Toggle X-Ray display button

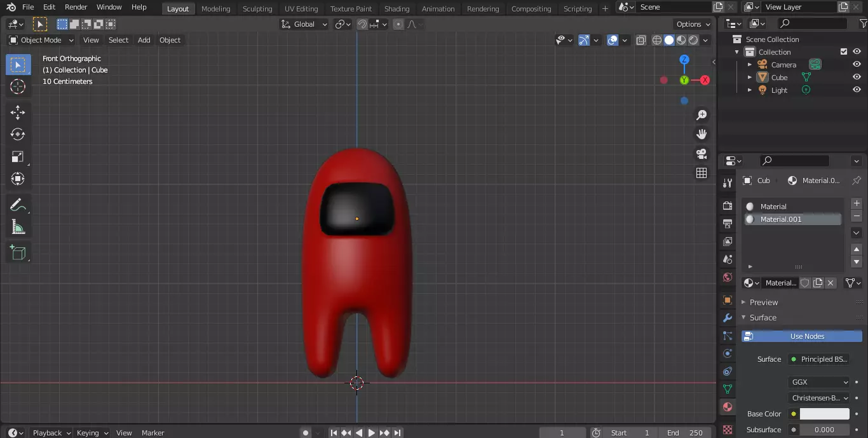click(641, 40)
